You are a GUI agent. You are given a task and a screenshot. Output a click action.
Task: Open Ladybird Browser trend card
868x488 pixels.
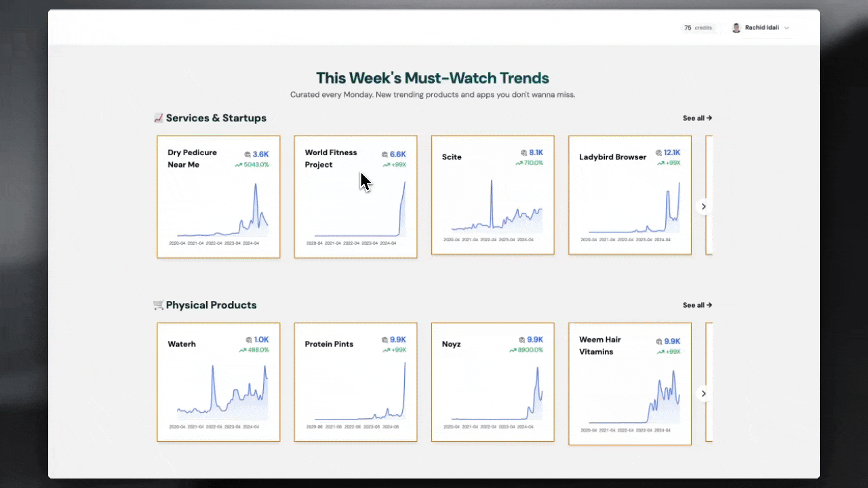tap(630, 195)
